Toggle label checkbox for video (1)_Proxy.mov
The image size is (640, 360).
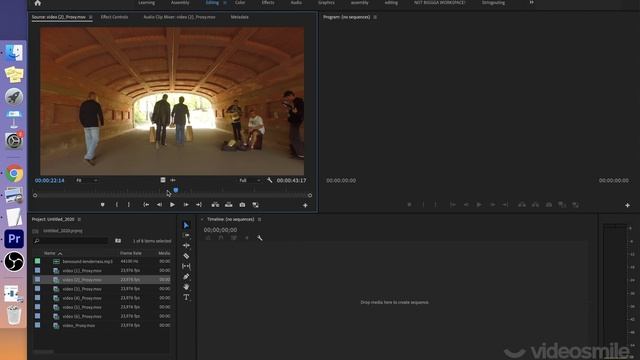[x=38, y=270]
